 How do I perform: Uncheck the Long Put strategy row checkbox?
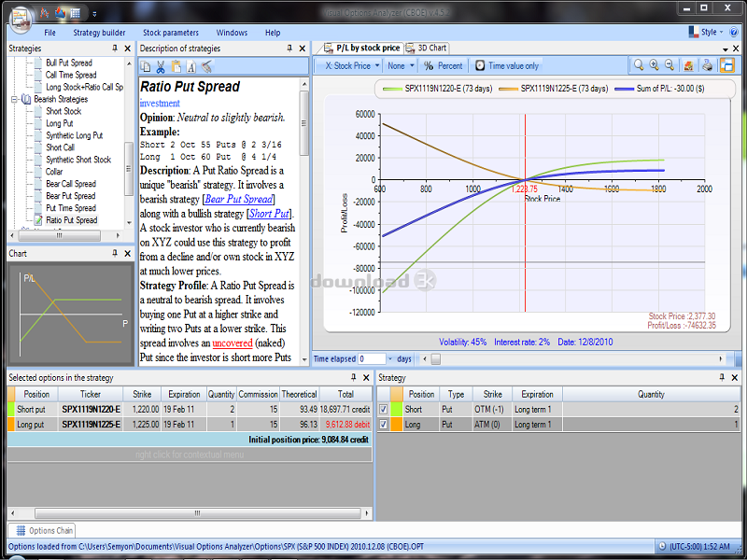(383, 424)
